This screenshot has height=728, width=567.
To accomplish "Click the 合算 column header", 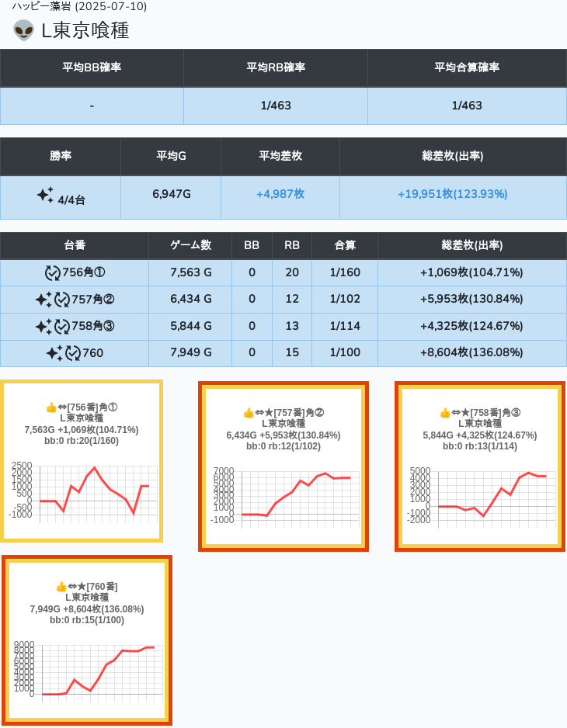I will tap(345, 245).
